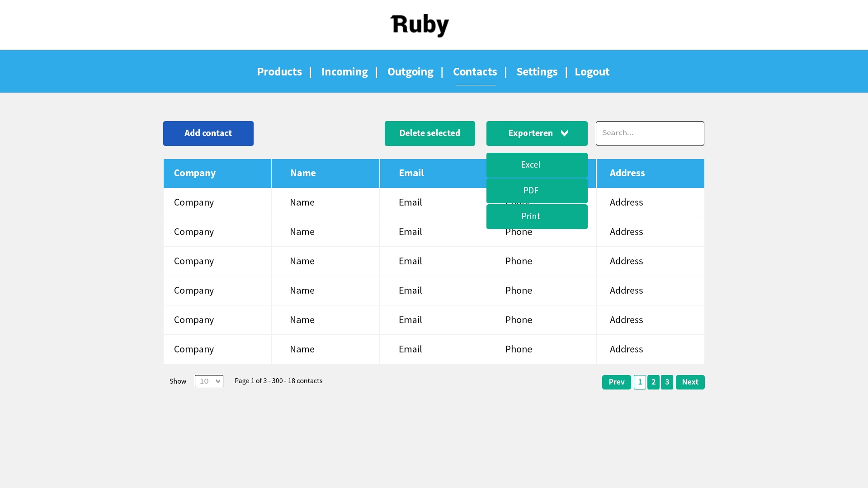The height and width of the screenshot is (488, 868).
Task: Focus the Search input field
Action: [650, 133]
